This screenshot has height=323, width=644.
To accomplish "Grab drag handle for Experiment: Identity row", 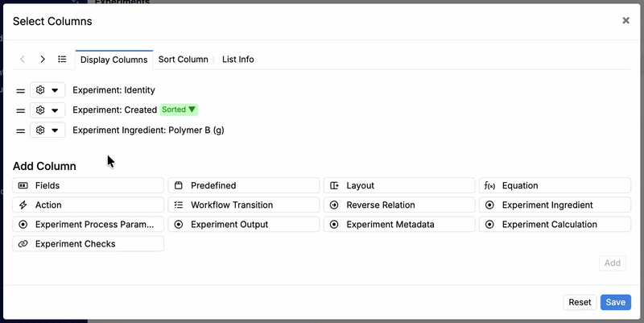I will pos(21,90).
